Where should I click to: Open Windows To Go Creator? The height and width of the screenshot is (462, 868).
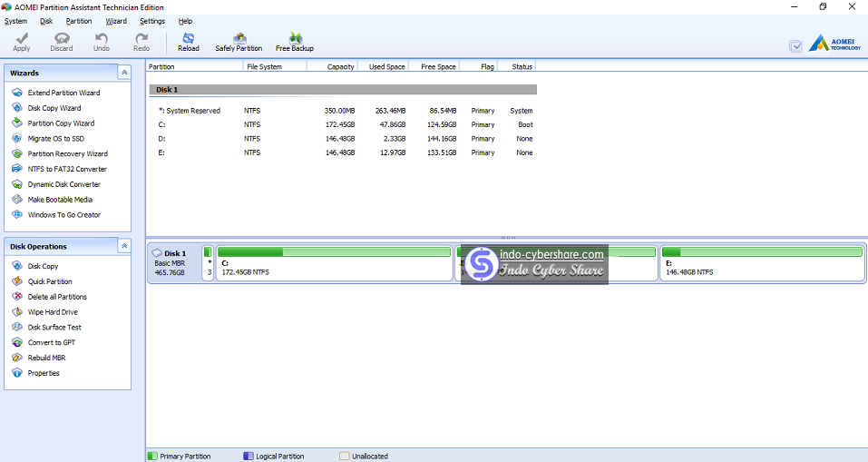click(64, 214)
